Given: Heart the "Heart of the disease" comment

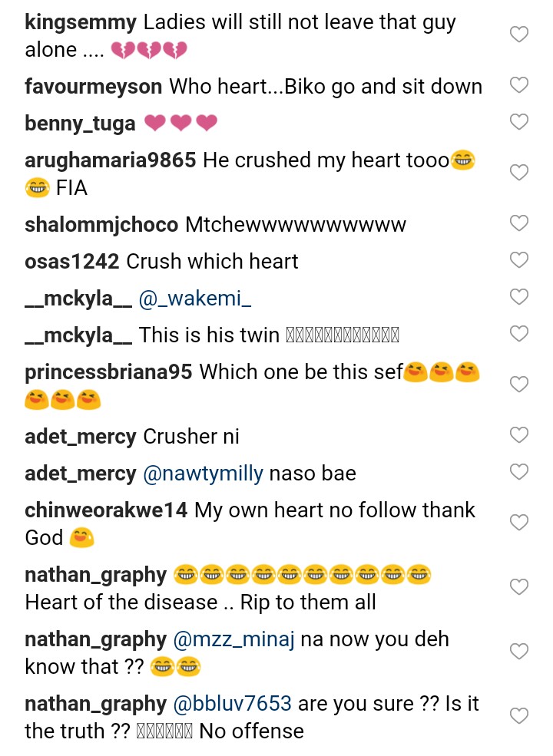Looking at the screenshot, I should coord(519,588).
